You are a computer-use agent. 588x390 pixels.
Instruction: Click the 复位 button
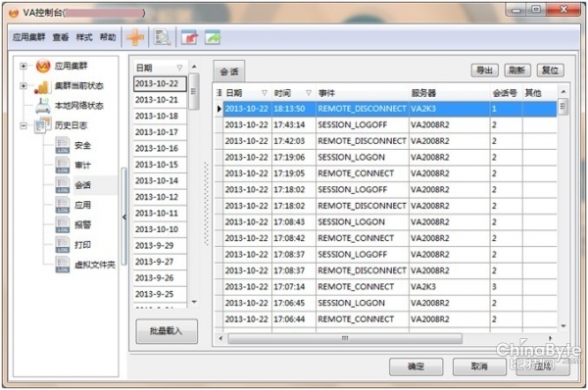(x=550, y=71)
